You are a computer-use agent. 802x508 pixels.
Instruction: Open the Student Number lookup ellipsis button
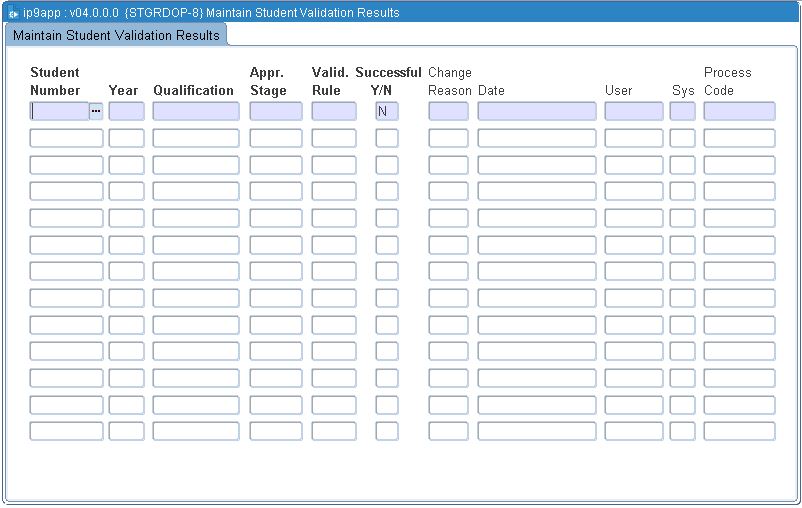pyautogui.click(x=96, y=112)
